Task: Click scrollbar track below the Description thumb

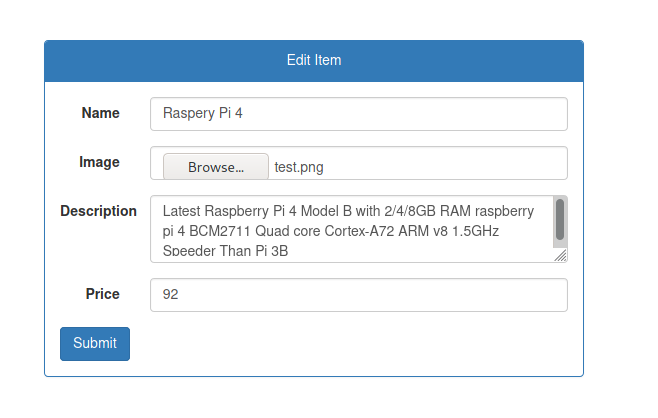Action: tap(560, 244)
